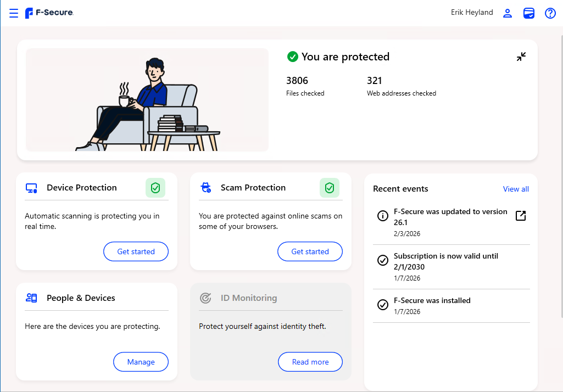The image size is (563, 392).
Task: Get started with Device Protection
Action: (x=136, y=251)
